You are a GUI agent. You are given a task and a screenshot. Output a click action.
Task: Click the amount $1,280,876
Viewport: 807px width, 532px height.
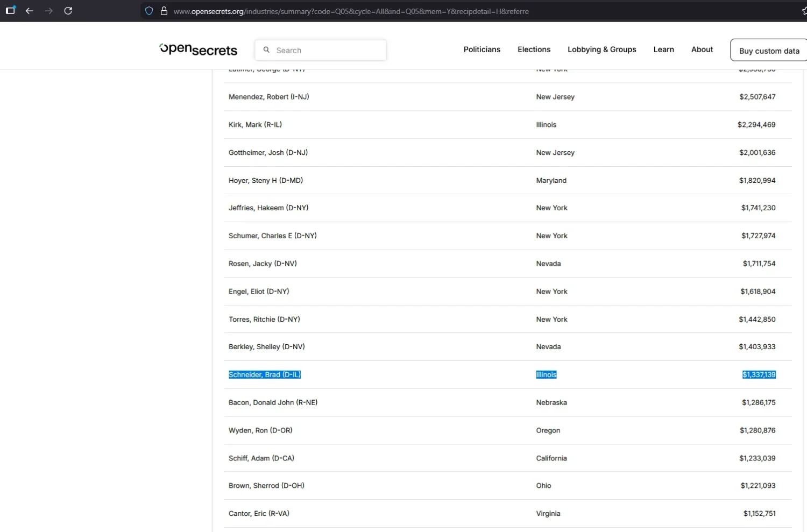click(758, 431)
